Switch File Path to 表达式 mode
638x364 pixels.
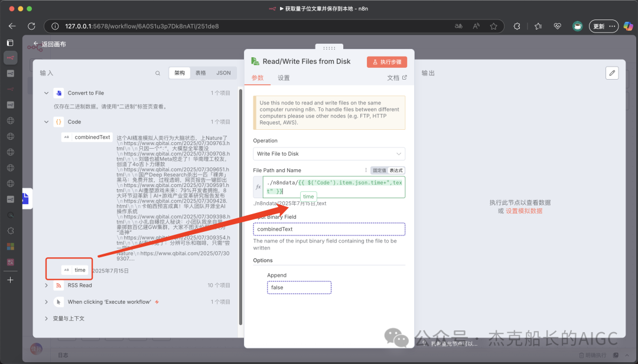click(396, 170)
